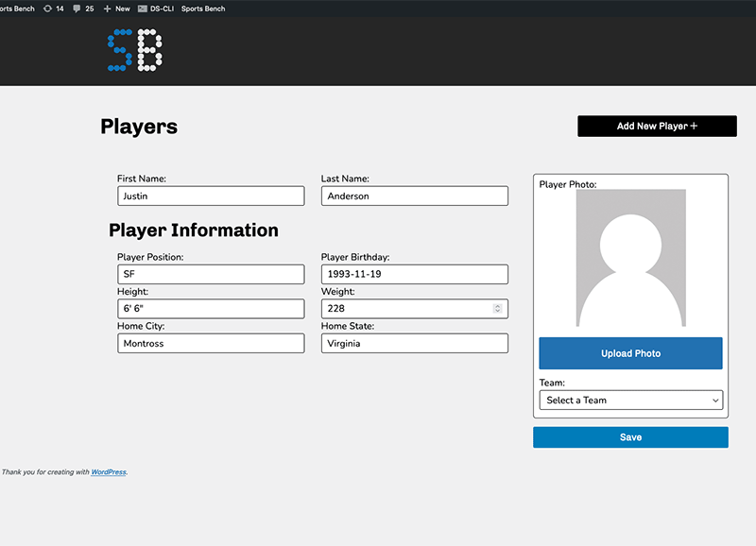Click the player photo placeholder image
Image resolution: width=756 pixels, height=546 pixels.
tap(630, 258)
